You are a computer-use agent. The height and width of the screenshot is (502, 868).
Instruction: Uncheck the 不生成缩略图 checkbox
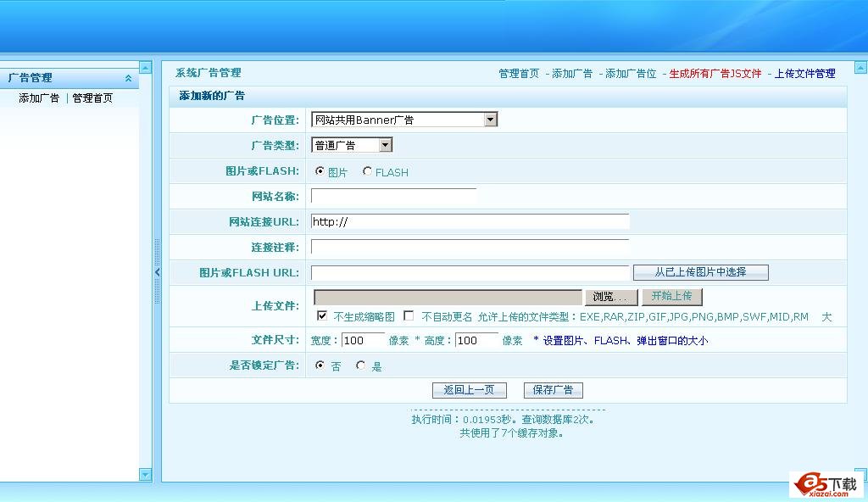pyautogui.click(x=320, y=315)
